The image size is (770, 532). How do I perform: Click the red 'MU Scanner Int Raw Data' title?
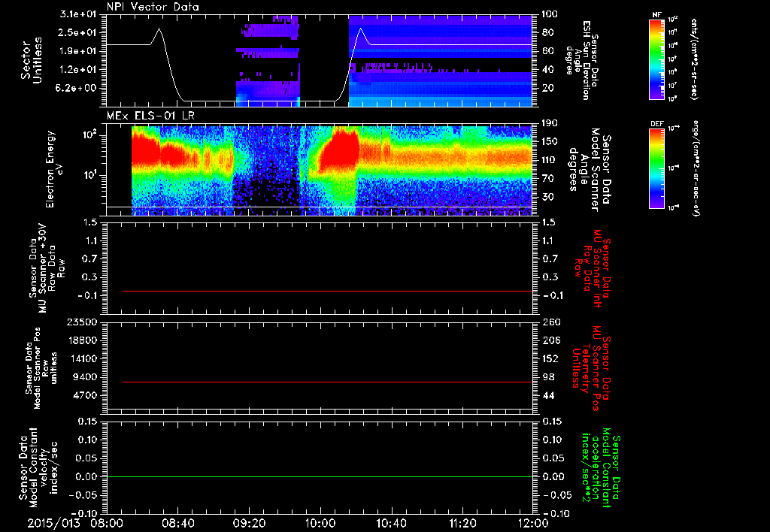click(x=593, y=268)
